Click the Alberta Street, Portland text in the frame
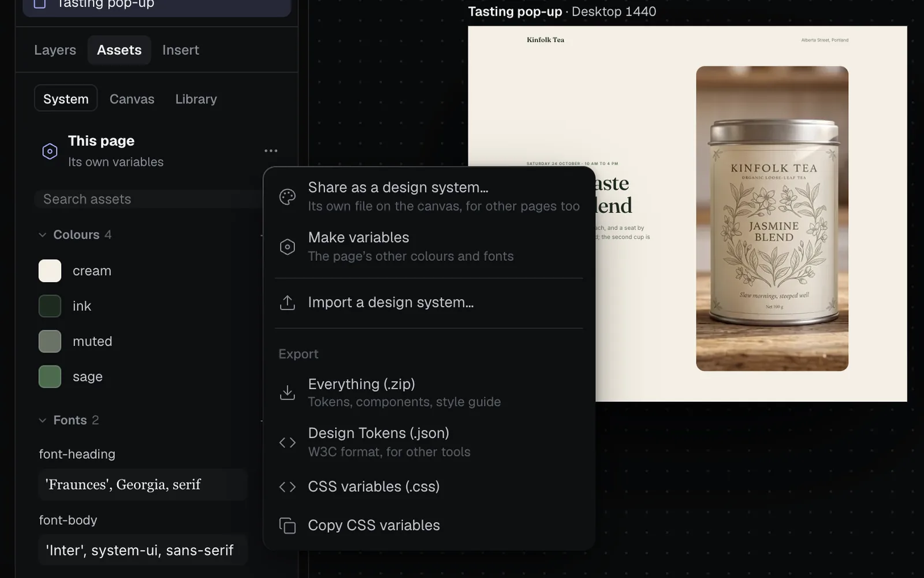 coord(825,40)
